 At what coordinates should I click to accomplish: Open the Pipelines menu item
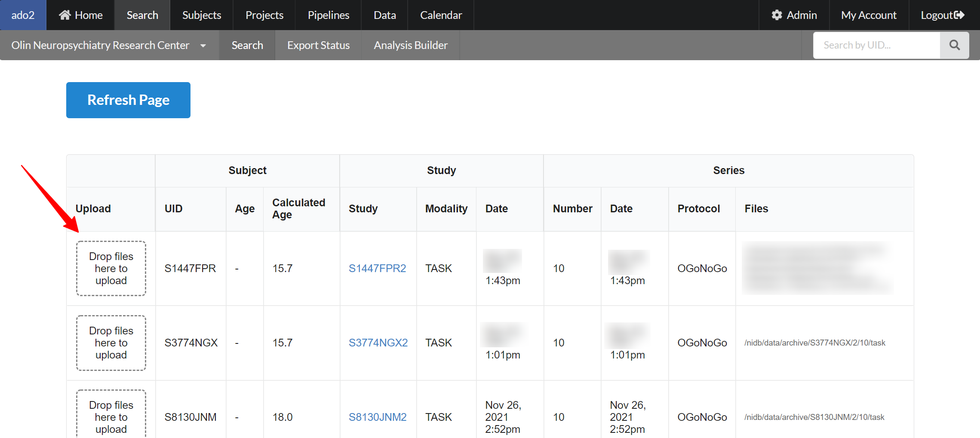328,15
